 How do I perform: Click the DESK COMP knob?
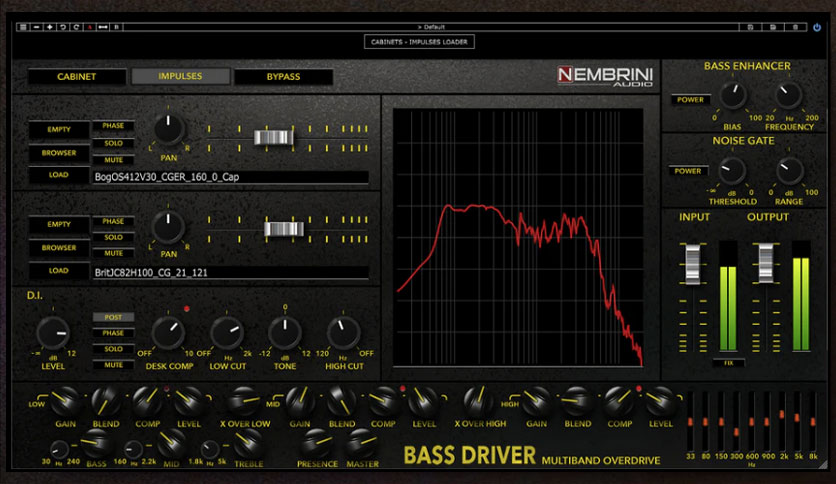168,333
